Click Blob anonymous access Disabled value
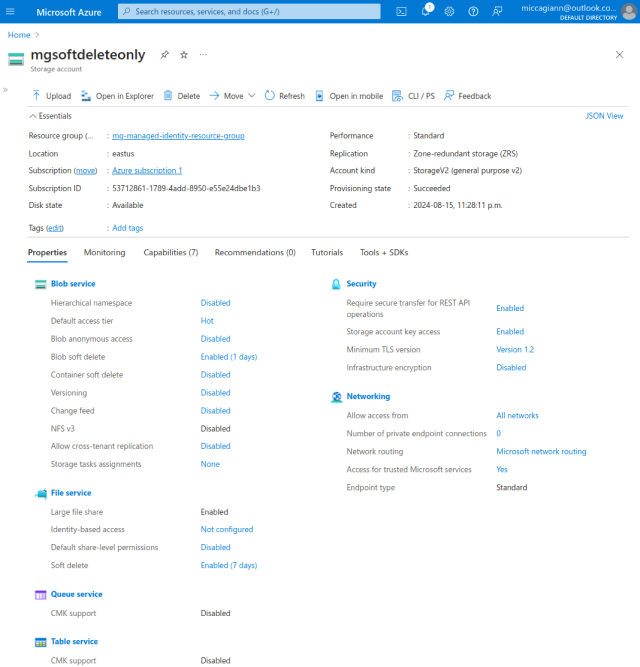 click(x=216, y=339)
